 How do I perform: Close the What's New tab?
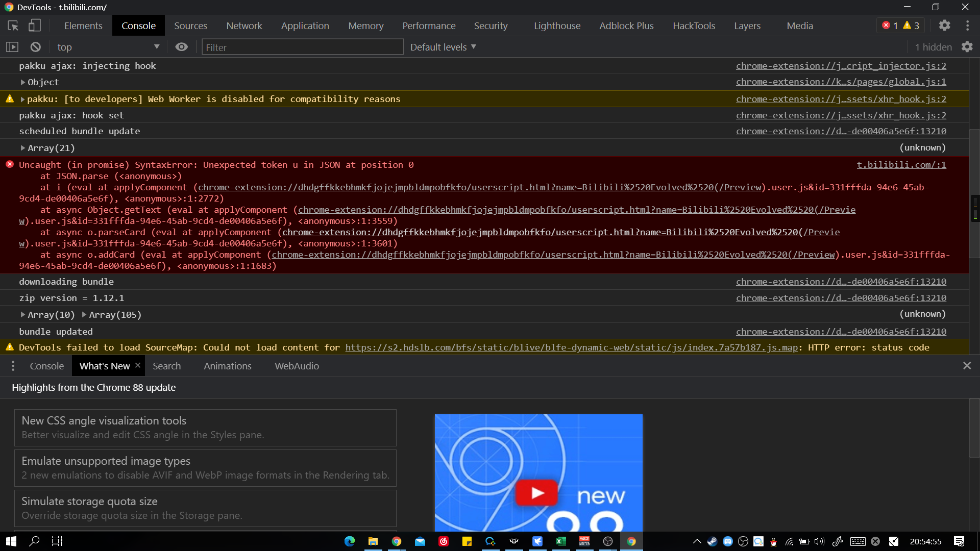[137, 365]
